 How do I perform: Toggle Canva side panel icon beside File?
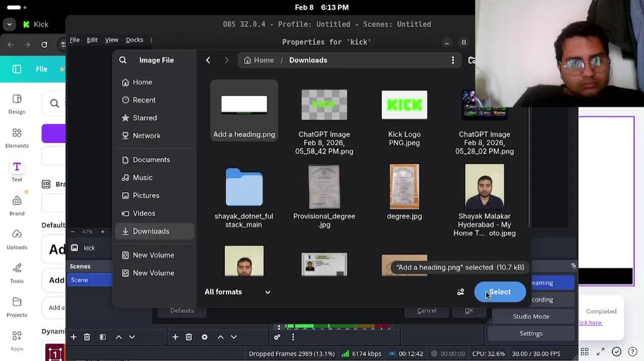tap(17, 69)
